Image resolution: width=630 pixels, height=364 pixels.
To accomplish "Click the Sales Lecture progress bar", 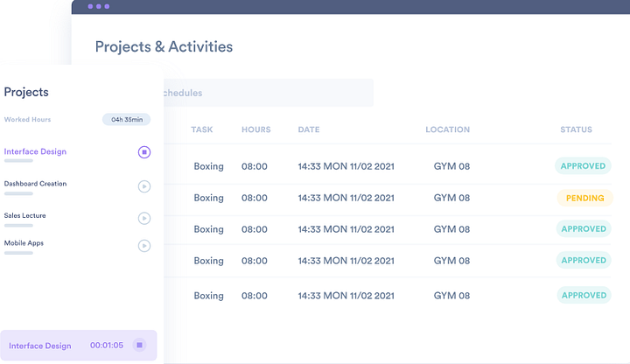I will [18, 226].
